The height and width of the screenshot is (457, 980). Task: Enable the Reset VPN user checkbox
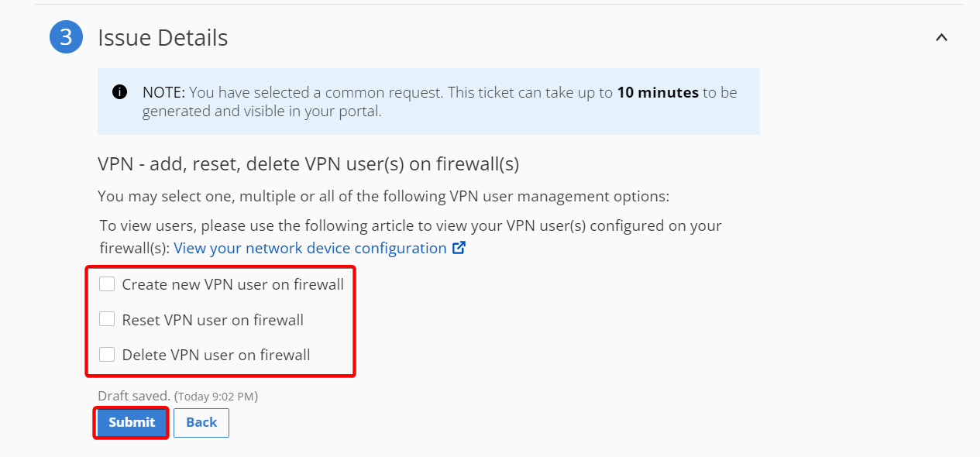(107, 319)
